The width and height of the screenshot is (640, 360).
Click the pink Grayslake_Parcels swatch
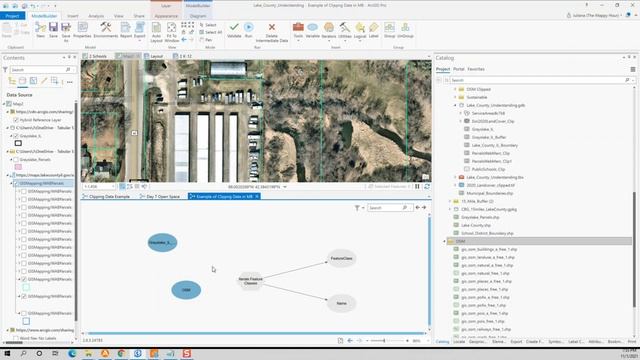18,167
